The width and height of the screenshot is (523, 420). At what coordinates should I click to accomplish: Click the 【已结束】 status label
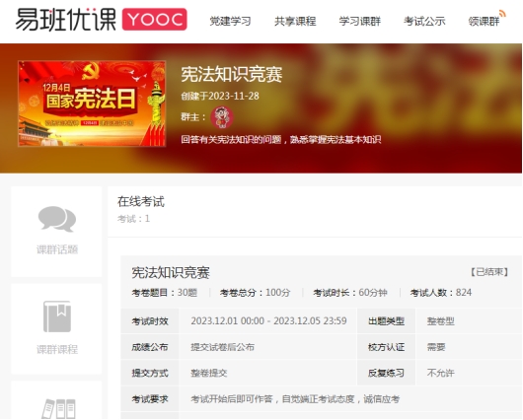pos(489,272)
